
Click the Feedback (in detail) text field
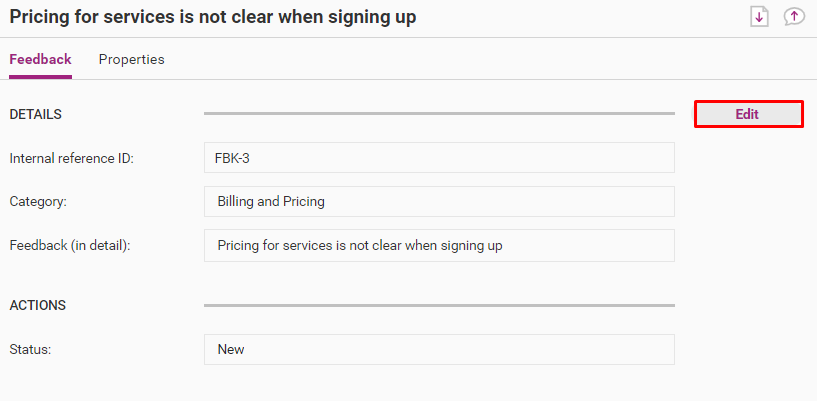pos(439,245)
